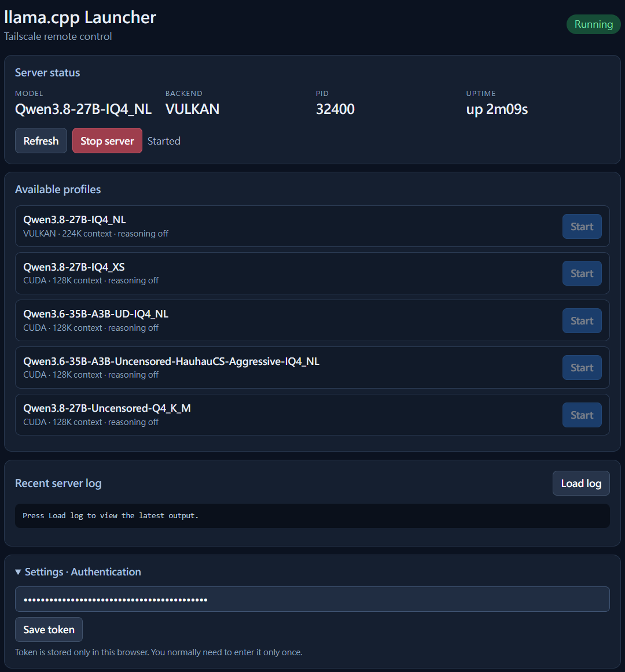Click the Running status badge
Screen dimensions: 625x672
click(593, 24)
